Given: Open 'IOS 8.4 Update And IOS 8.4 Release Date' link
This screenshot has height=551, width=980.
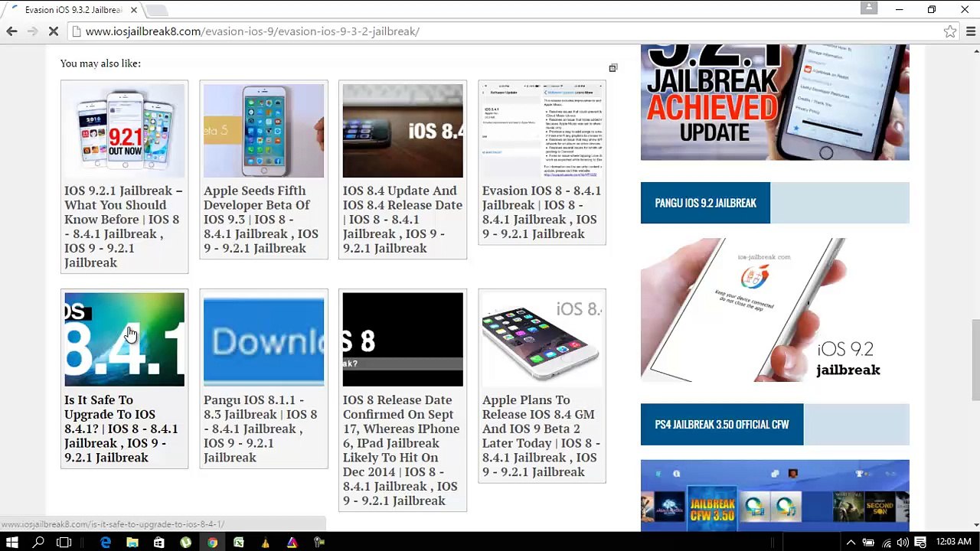Looking at the screenshot, I should pyautogui.click(x=403, y=219).
